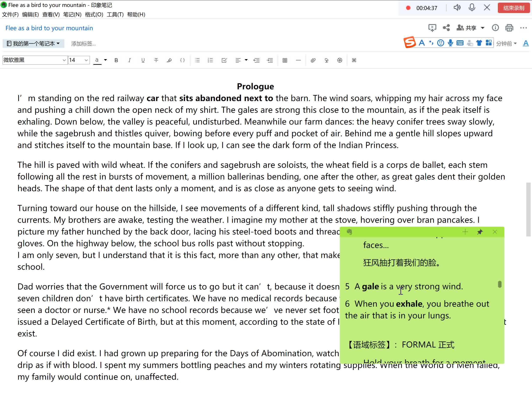The width and height of the screenshot is (532, 396).
Task: Click the sticky note scrollbar thumb
Action: coord(500,284)
